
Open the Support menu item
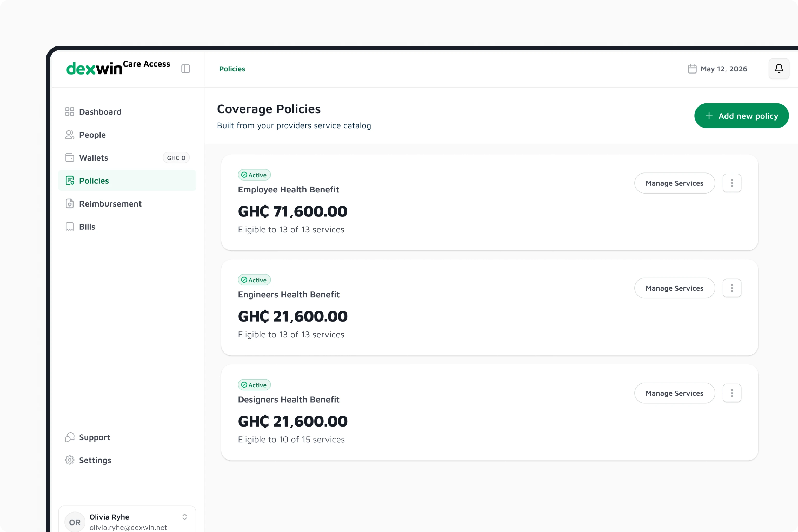[x=127, y=437]
